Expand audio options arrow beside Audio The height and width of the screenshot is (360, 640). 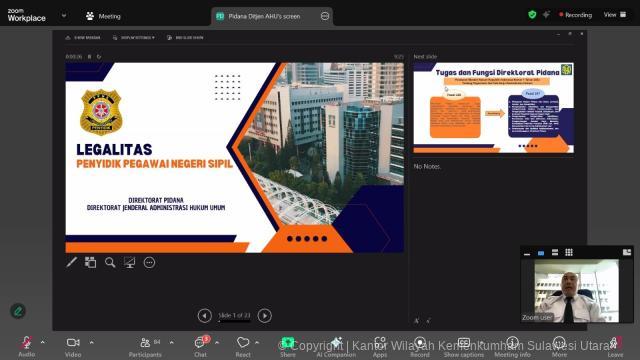43,342
